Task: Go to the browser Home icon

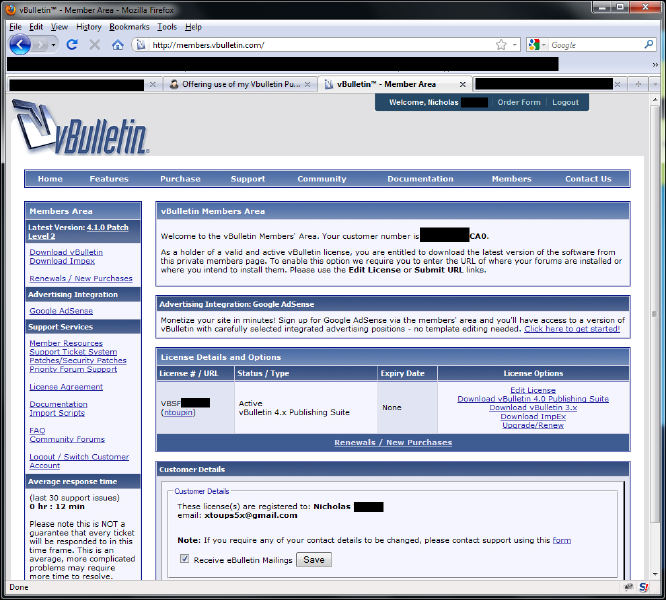Action: coord(118,45)
